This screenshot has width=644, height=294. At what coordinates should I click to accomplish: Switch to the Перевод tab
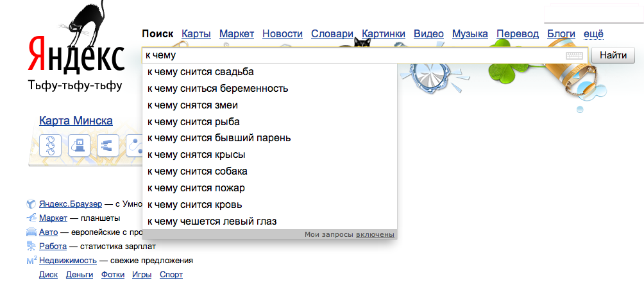pyautogui.click(x=518, y=34)
